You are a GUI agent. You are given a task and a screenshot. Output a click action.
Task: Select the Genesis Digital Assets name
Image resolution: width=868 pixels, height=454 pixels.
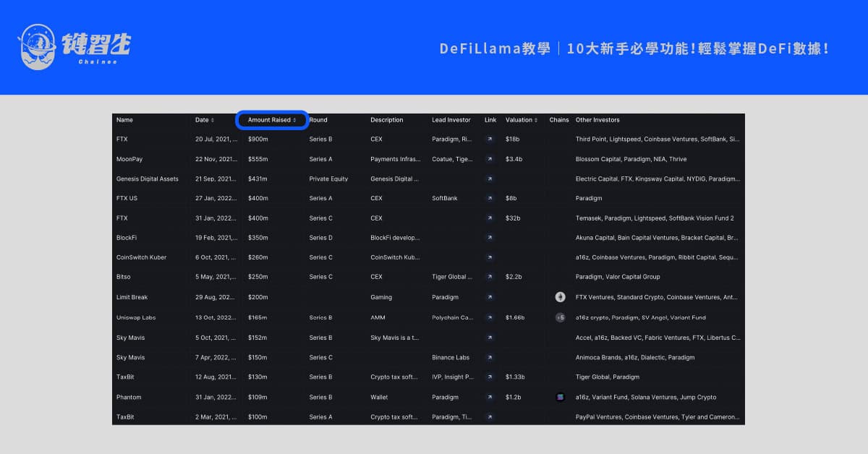point(148,179)
